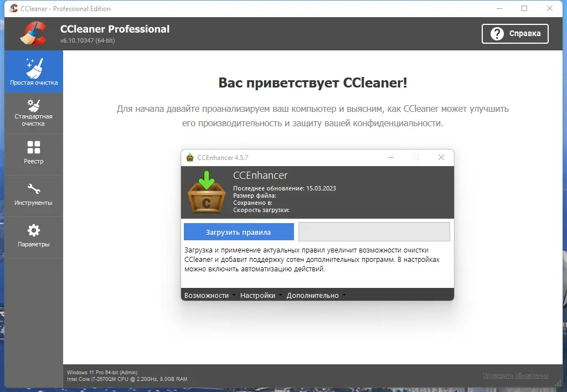Image resolution: width=567 pixels, height=392 pixels.
Task: Open the Настройки menu
Action: point(258,295)
